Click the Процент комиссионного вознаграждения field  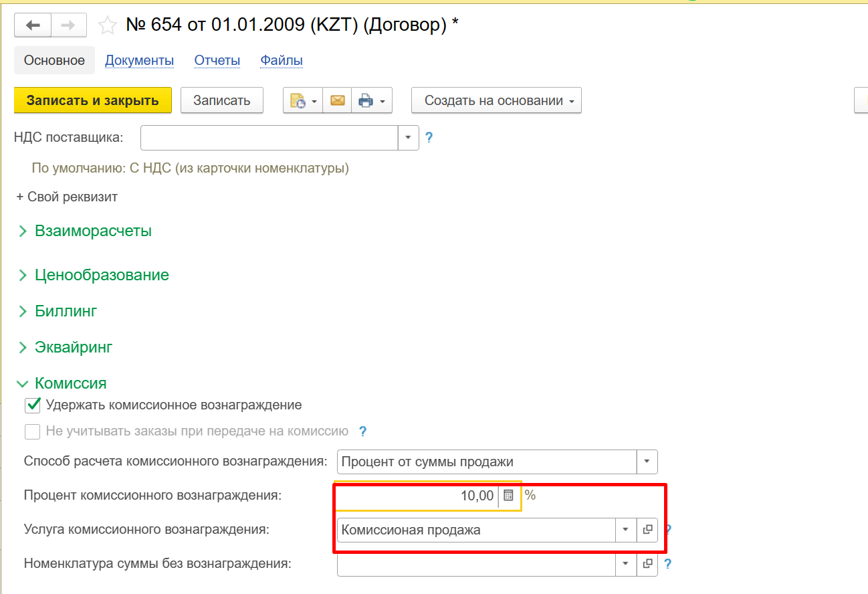click(x=417, y=496)
